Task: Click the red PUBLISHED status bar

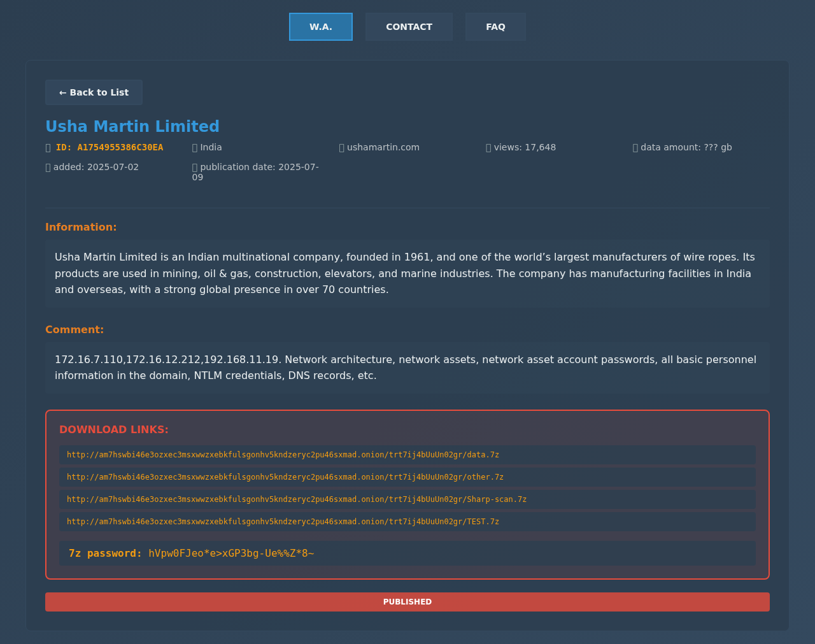Action: pos(407,602)
